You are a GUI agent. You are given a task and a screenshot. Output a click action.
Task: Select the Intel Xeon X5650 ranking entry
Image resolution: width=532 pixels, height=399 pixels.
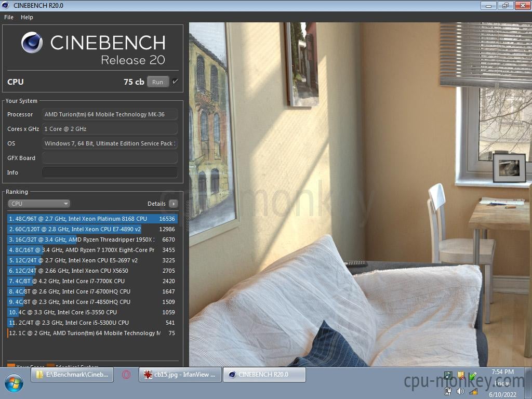[92, 271]
